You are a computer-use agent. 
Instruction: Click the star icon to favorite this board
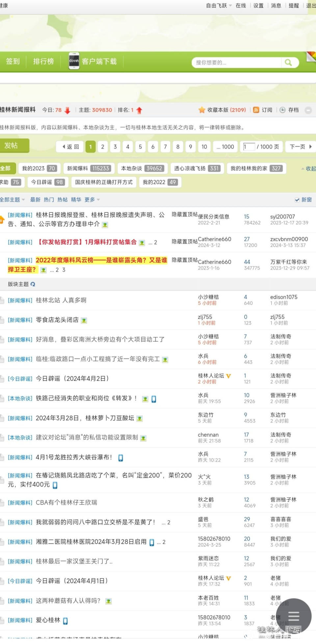point(202,110)
